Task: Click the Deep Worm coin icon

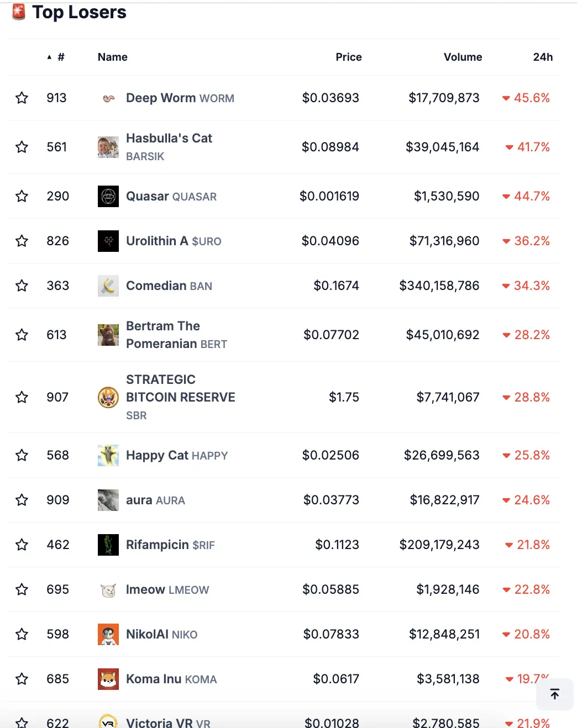Action: click(x=108, y=98)
